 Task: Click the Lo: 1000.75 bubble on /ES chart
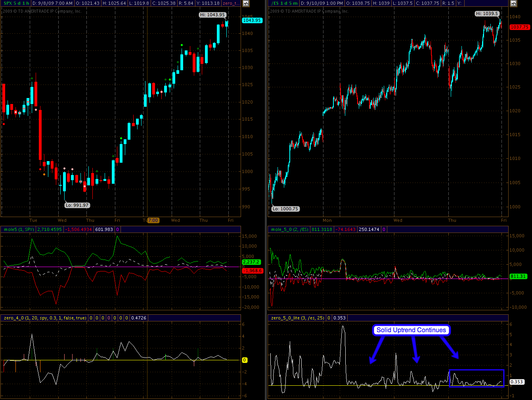click(x=285, y=209)
